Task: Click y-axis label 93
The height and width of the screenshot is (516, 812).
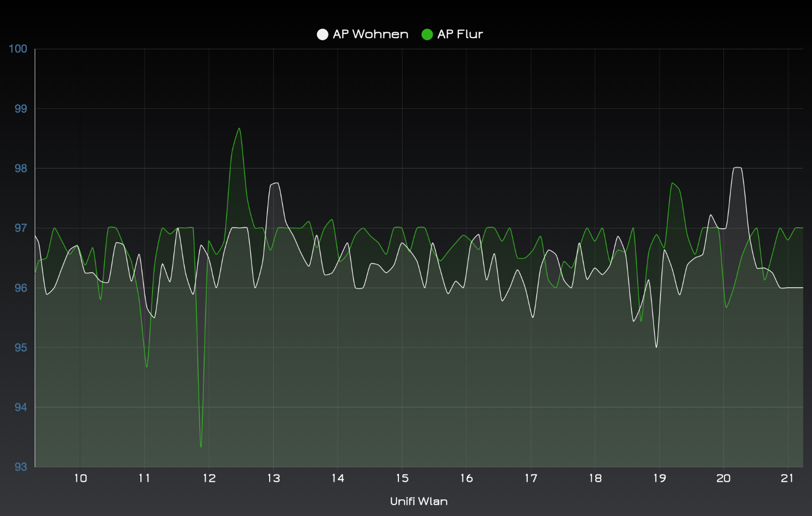Action: point(21,467)
